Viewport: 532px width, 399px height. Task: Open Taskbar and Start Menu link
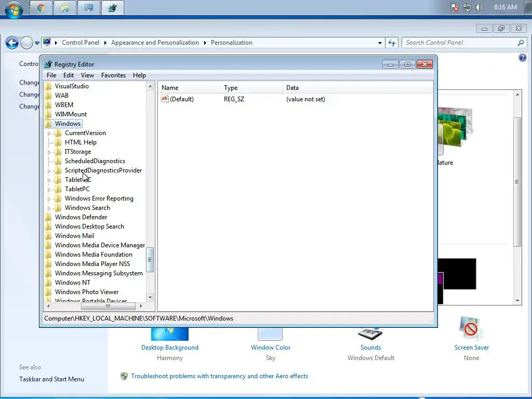[x=51, y=379]
